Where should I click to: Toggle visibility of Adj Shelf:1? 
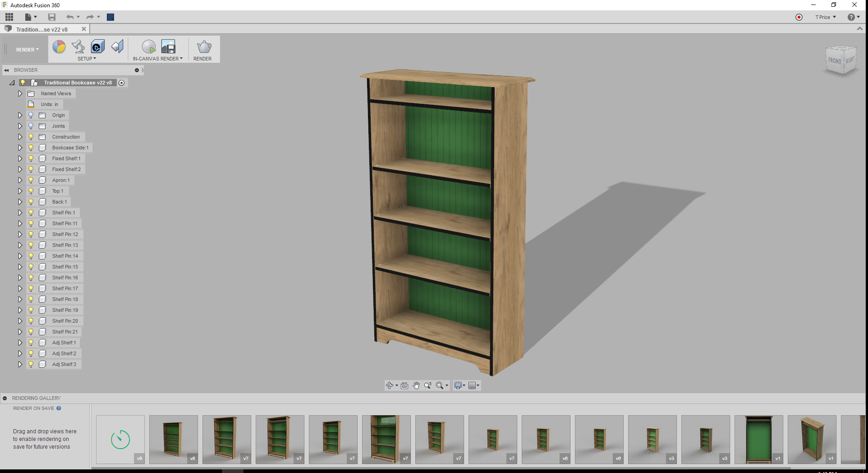pos(31,343)
